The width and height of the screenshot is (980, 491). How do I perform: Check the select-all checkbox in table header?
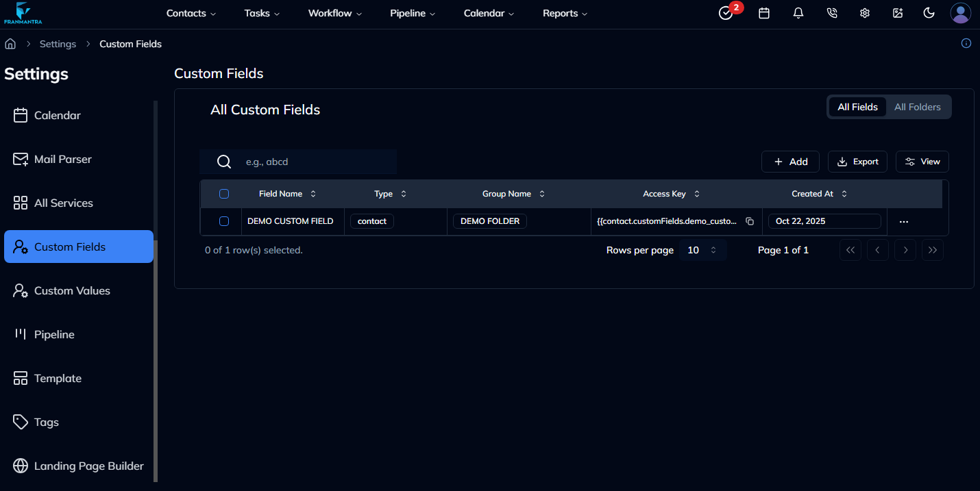223,194
